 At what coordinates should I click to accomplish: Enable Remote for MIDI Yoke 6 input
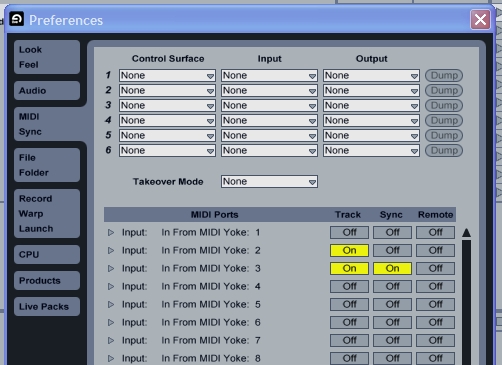[435, 322]
